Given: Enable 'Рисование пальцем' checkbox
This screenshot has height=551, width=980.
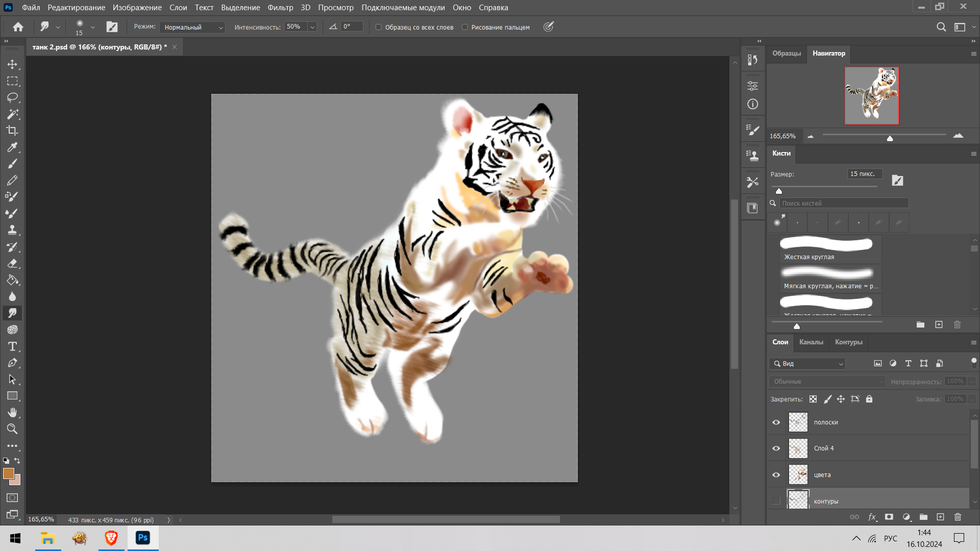Looking at the screenshot, I should (464, 28).
